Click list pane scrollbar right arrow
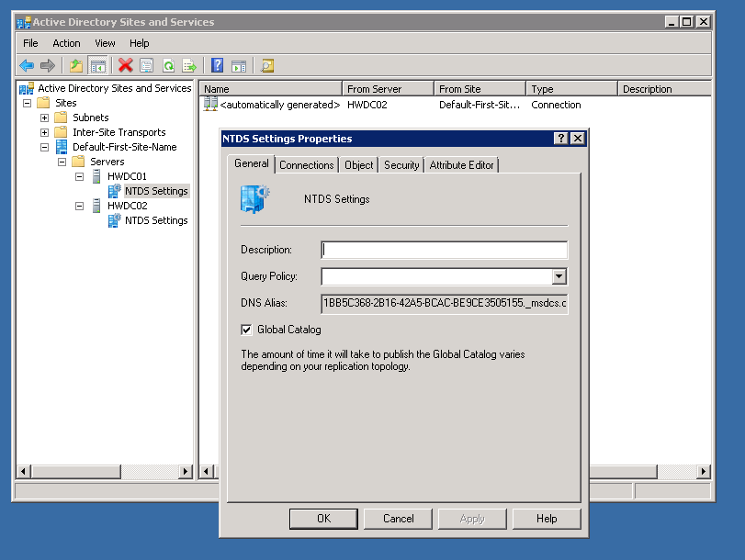This screenshot has height=560, width=745. tap(703, 471)
